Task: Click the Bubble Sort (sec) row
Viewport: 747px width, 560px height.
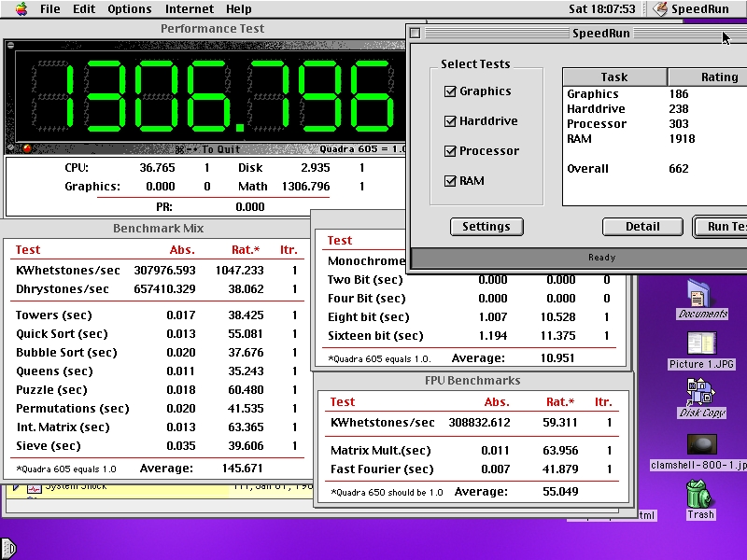Action: click(x=157, y=353)
